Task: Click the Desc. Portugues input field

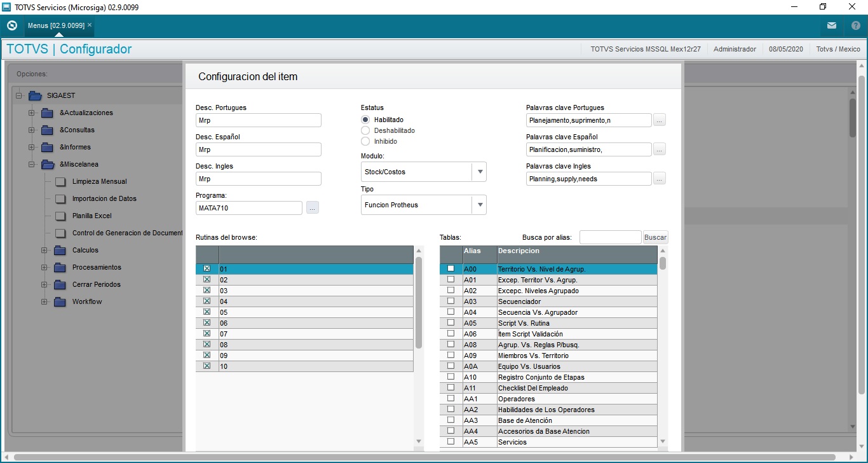Action: [259, 120]
